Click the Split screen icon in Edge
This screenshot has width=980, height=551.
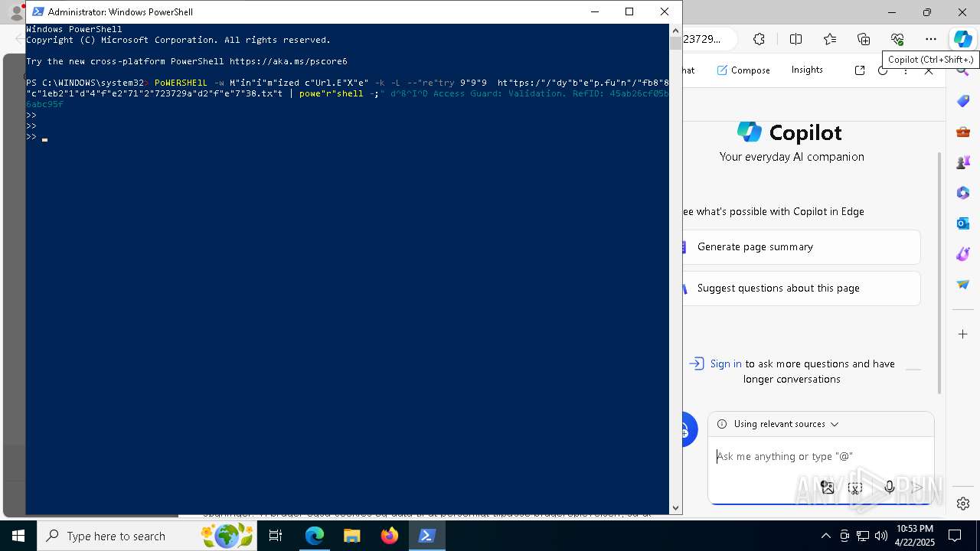point(795,39)
